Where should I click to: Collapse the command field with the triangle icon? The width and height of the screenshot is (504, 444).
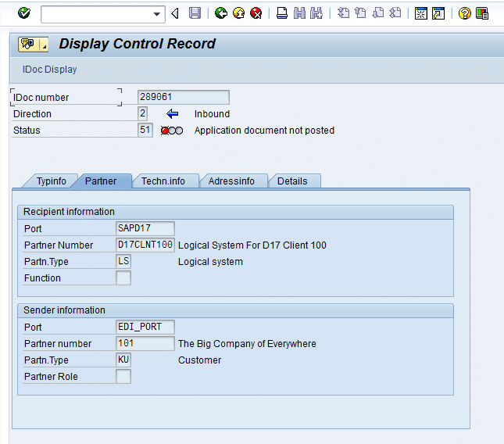[175, 14]
